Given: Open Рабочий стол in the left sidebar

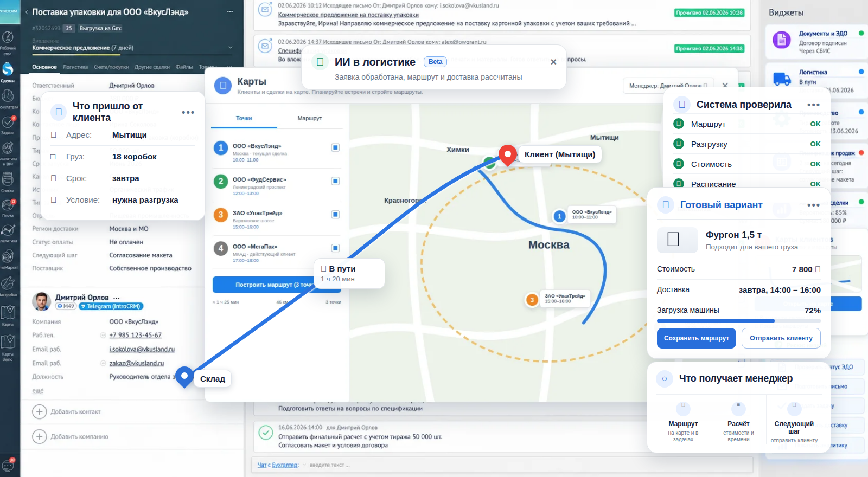Looking at the screenshot, I should point(8,42).
